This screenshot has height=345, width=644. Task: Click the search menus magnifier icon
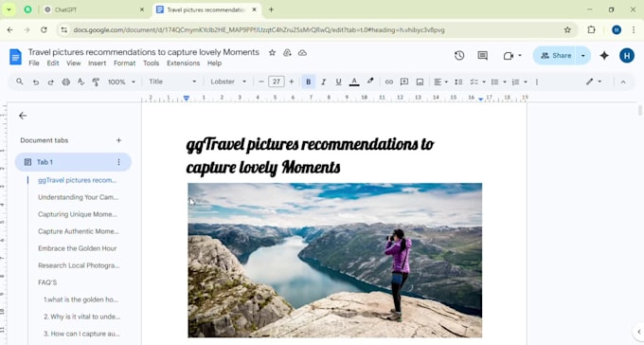click(x=20, y=82)
